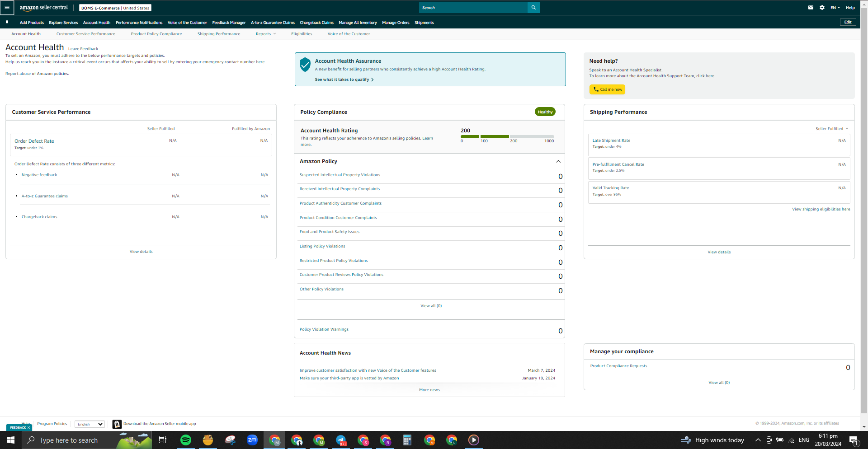The image size is (868, 449).
Task: Expand See what it takes to qualify
Action: coord(344,80)
